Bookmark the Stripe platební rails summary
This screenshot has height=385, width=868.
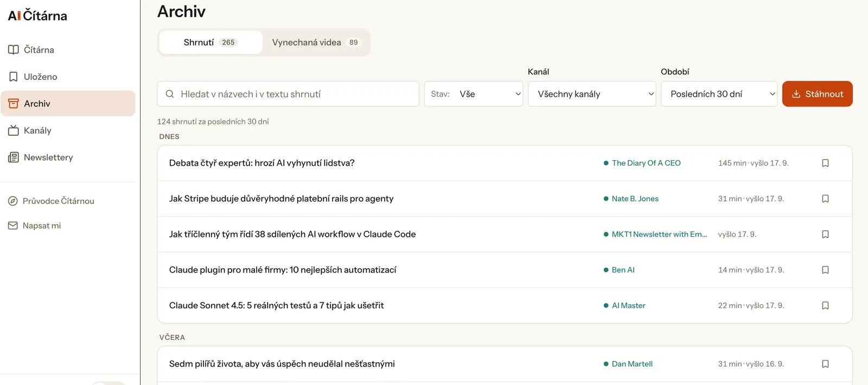(x=825, y=199)
